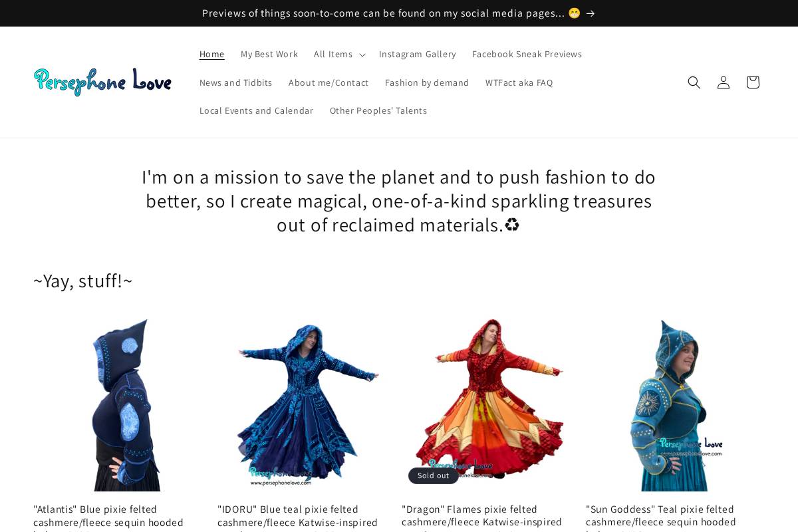Go to About me/Contact
798x532 pixels.
click(329, 82)
